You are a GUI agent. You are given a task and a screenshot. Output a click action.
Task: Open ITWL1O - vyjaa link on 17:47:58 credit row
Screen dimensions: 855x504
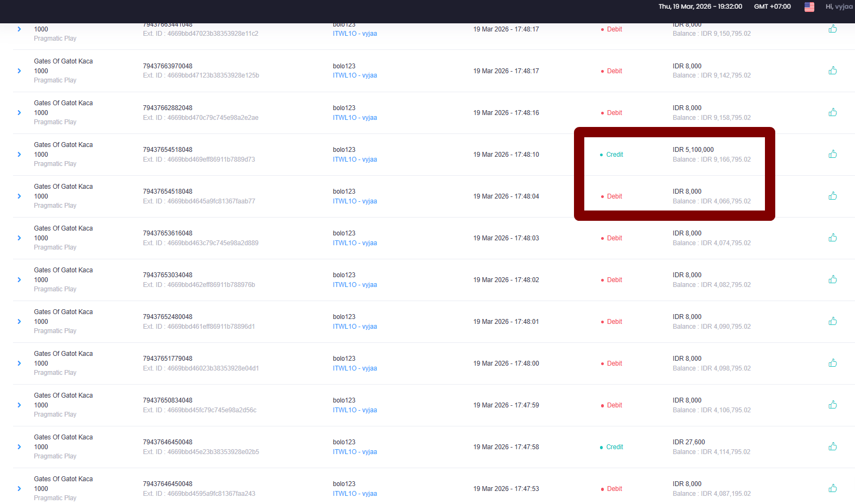[x=355, y=452]
